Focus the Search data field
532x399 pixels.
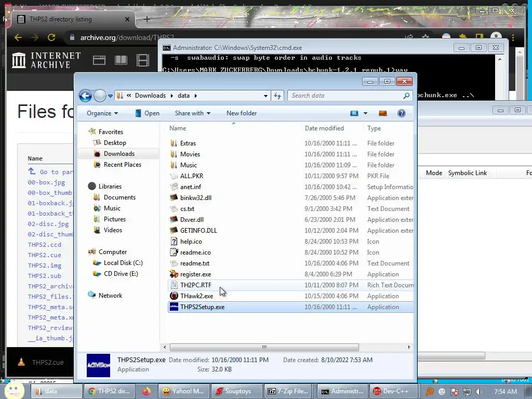350,96
